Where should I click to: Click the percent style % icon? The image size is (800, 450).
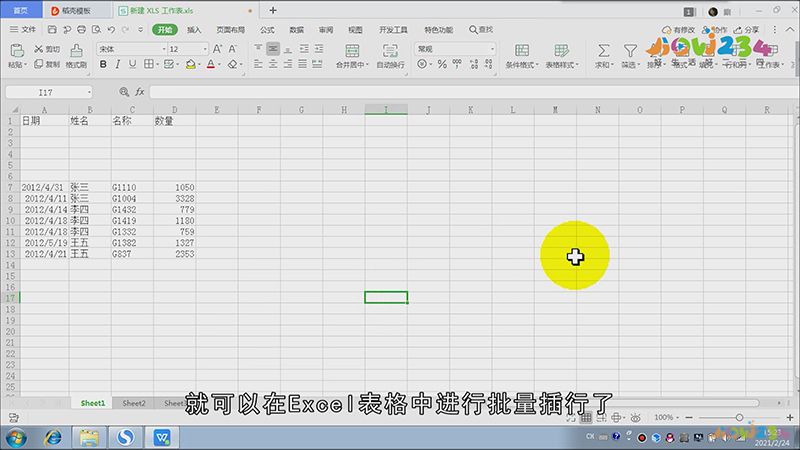pos(442,64)
